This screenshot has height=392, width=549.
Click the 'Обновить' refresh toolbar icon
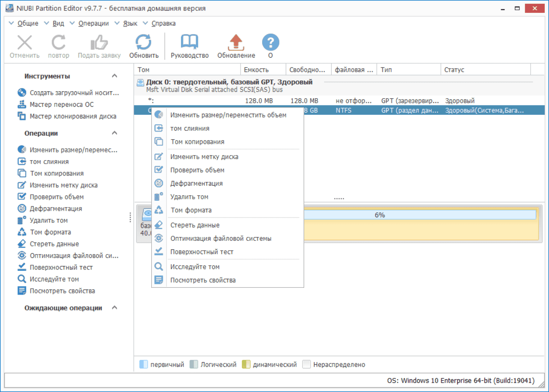pyautogui.click(x=144, y=43)
